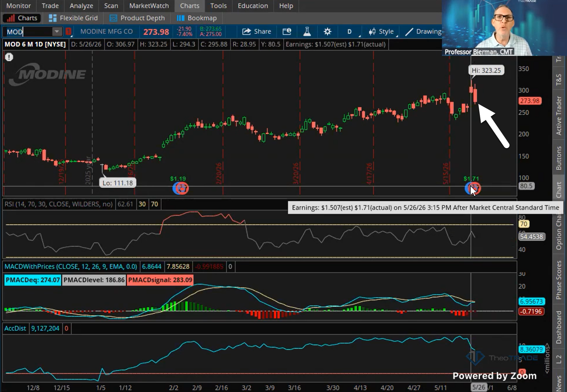
Task: Click the -0.7196 histogram axis bubble
Action: click(x=531, y=311)
